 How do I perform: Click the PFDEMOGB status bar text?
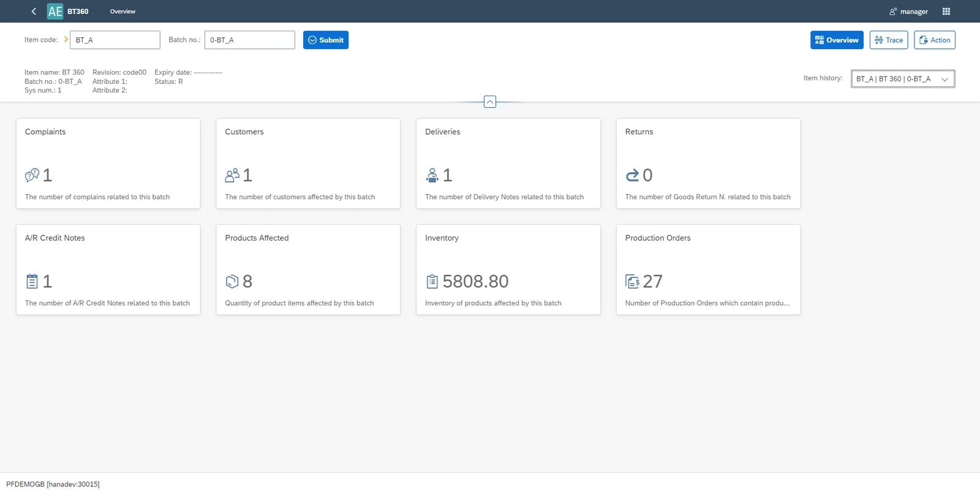(53, 484)
